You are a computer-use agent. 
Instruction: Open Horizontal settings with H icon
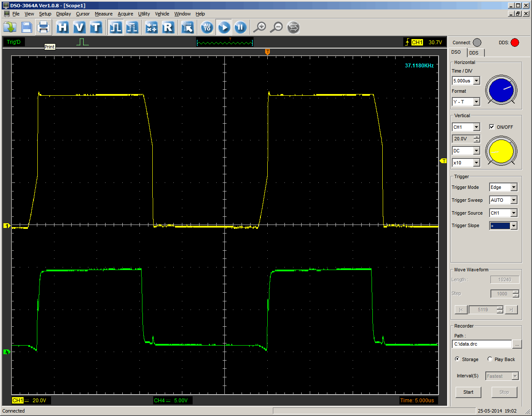tap(62, 27)
